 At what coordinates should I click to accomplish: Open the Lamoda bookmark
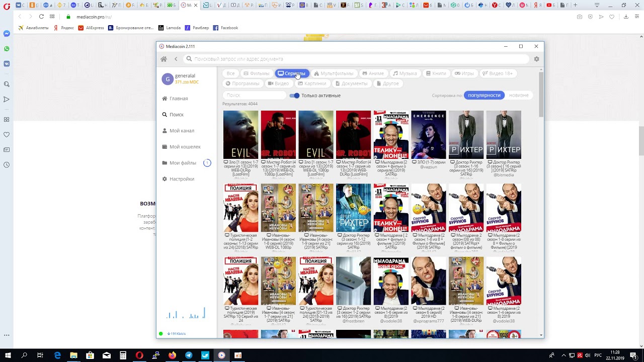pos(170,28)
